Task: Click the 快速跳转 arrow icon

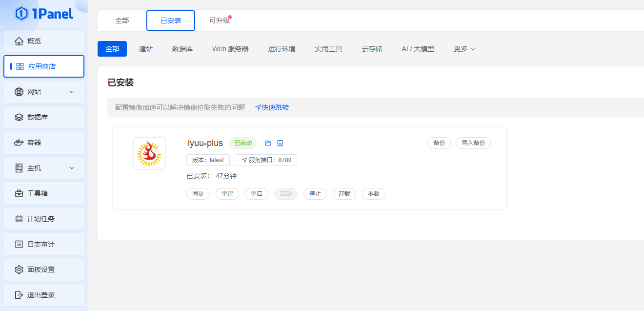Action: [x=258, y=107]
